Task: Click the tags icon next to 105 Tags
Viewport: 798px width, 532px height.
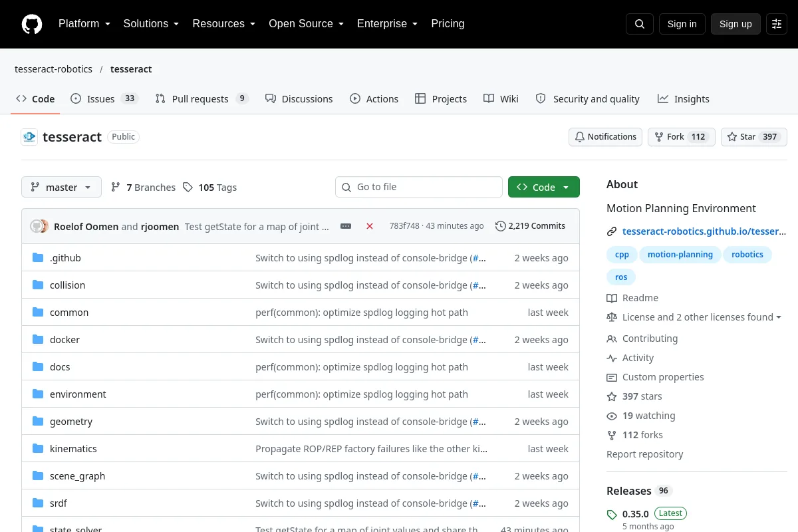Action: (188, 188)
